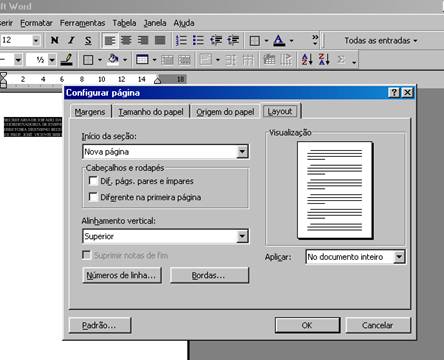Apply shading with the paint bucket
The height and width of the screenshot is (360, 444).
113,60
